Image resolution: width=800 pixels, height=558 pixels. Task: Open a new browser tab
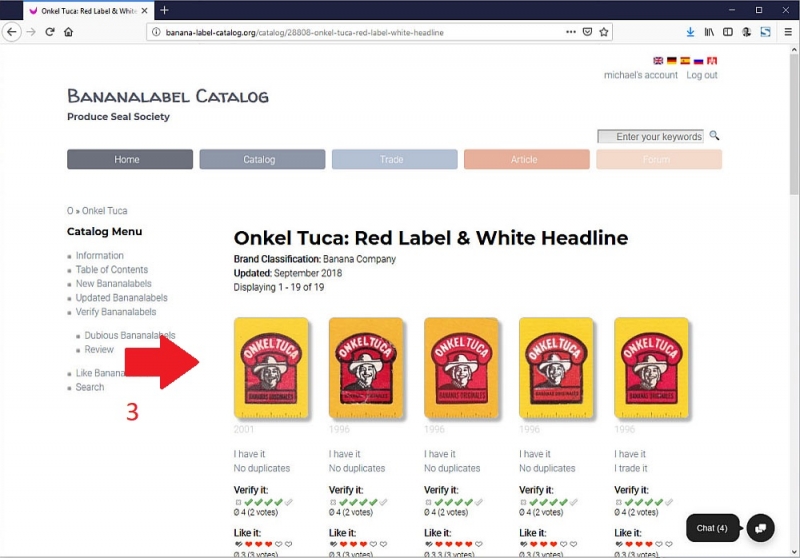[164, 10]
